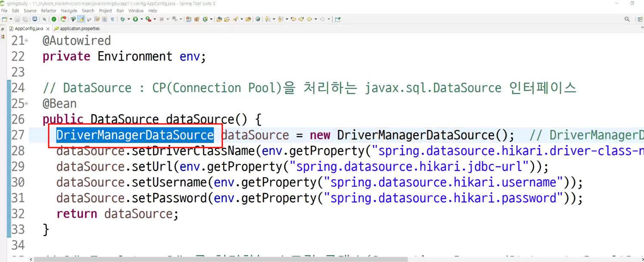644x262 pixels.
Task: Click the @Bean annotation on line 25
Action: [59, 104]
